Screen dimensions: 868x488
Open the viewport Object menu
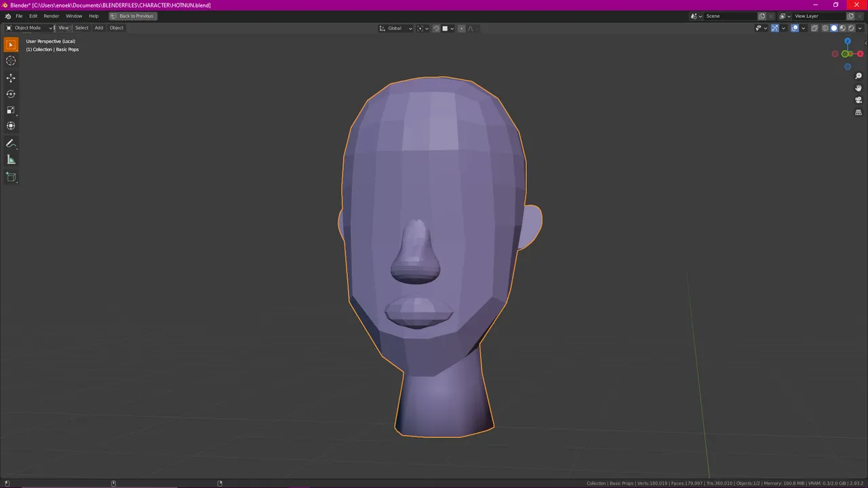(x=117, y=28)
